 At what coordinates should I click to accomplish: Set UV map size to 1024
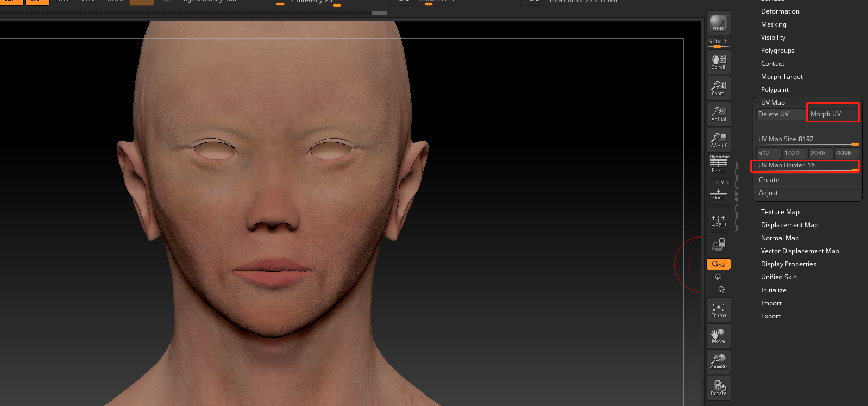[794, 153]
